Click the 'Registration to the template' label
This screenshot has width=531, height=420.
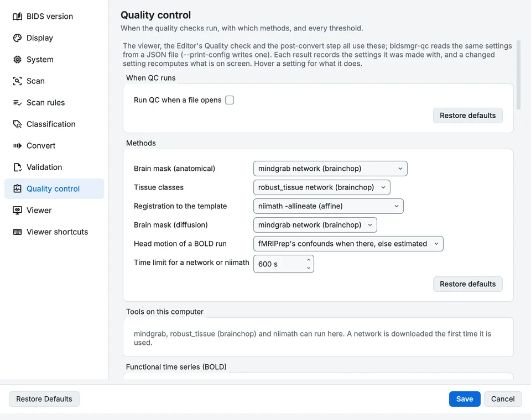(x=180, y=206)
